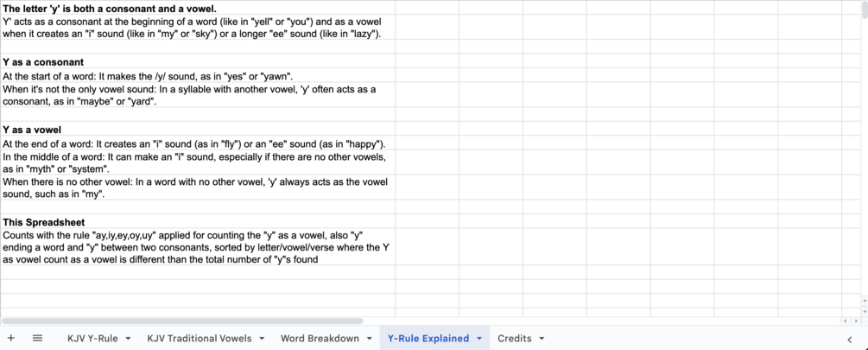Select cell "Y as a vowel"
The height and width of the screenshot is (350, 868).
(198, 129)
